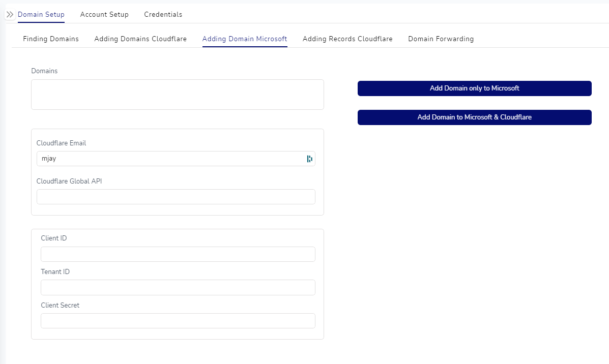609x364 pixels.
Task: Open the Domain Setup tab
Action: pos(41,14)
